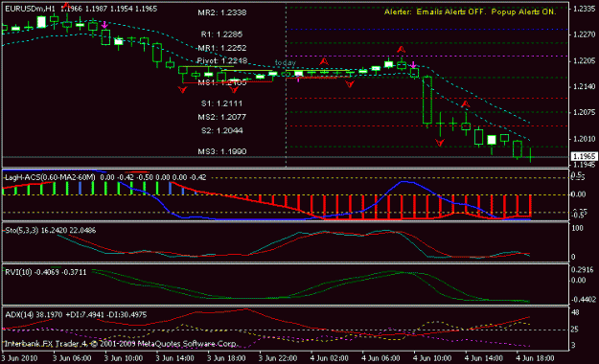
Task: Click the 3 Jun 10:00 time label
Action: coord(124,358)
